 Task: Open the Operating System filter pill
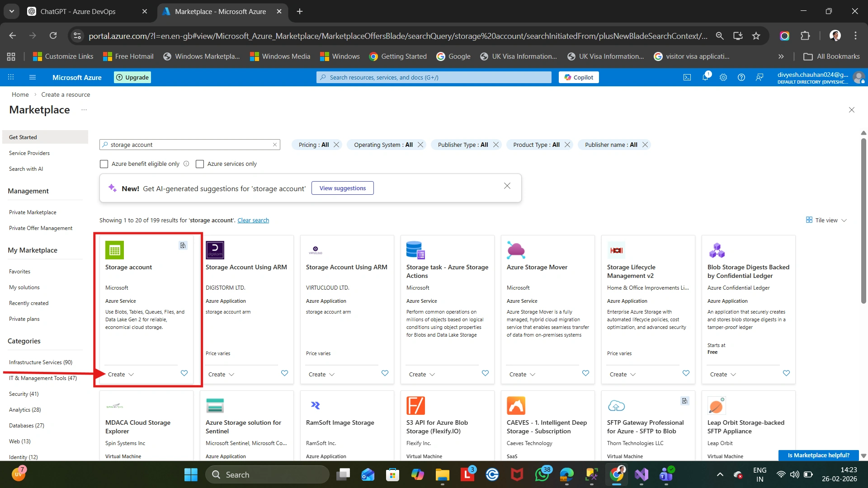(x=383, y=145)
